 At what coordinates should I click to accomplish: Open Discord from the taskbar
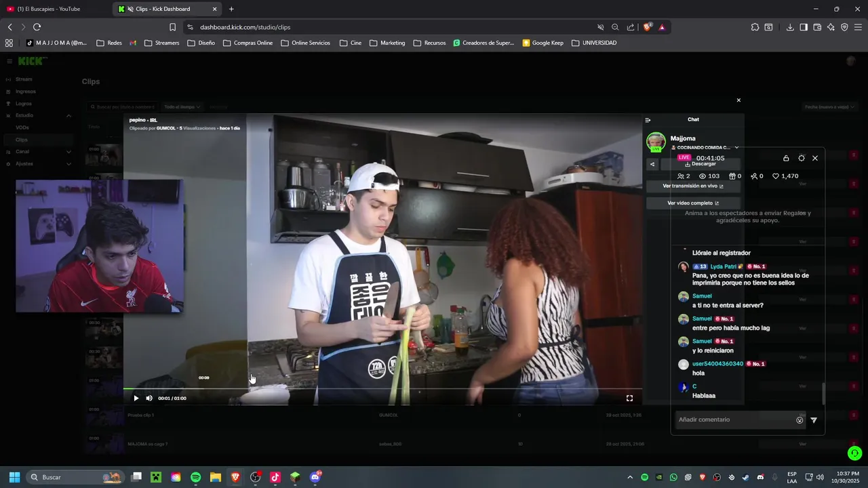pyautogui.click(x=315, y=477)
